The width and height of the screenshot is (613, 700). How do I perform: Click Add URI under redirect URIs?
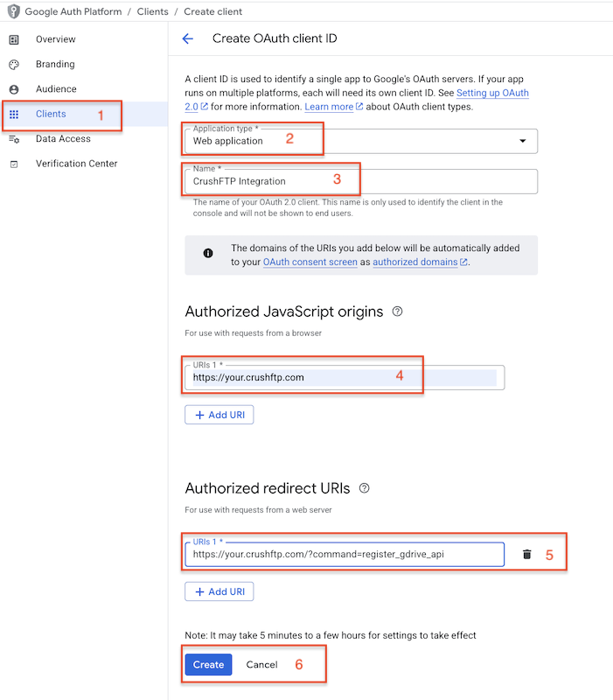point(219,592)
